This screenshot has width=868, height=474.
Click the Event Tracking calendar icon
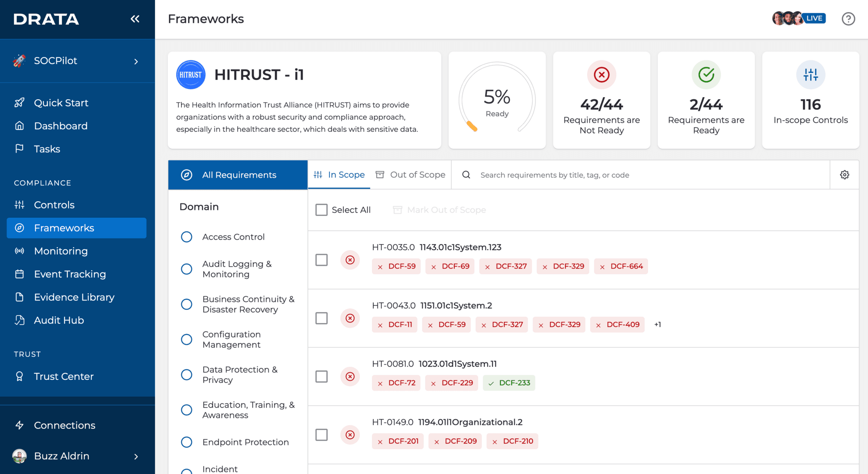tap(20, 274)
